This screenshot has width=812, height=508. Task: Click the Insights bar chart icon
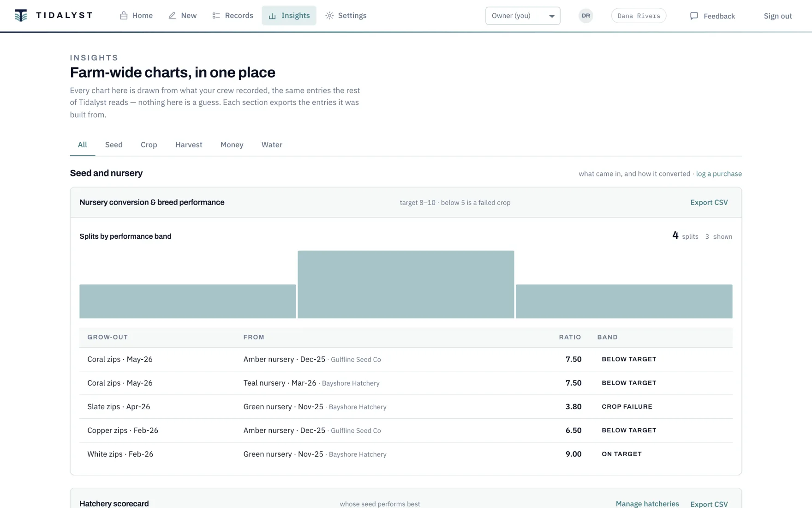[272, 16]
